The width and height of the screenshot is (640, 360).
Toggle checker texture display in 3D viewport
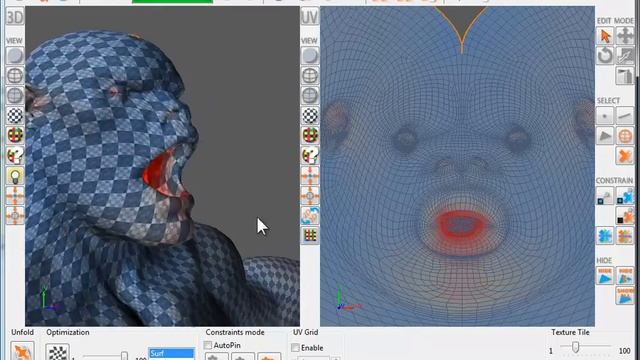point(15,116)
